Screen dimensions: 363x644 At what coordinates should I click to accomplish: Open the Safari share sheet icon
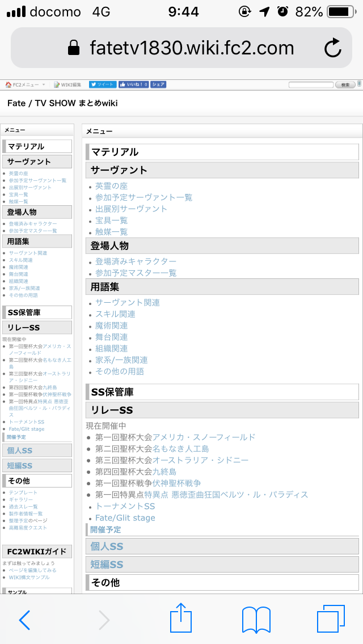click(x=181, y=618)
